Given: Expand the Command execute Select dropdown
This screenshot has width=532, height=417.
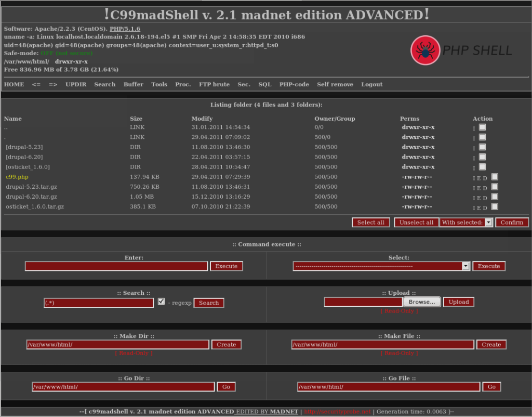Looking at the screenshot, I should [x=381, y=266].
